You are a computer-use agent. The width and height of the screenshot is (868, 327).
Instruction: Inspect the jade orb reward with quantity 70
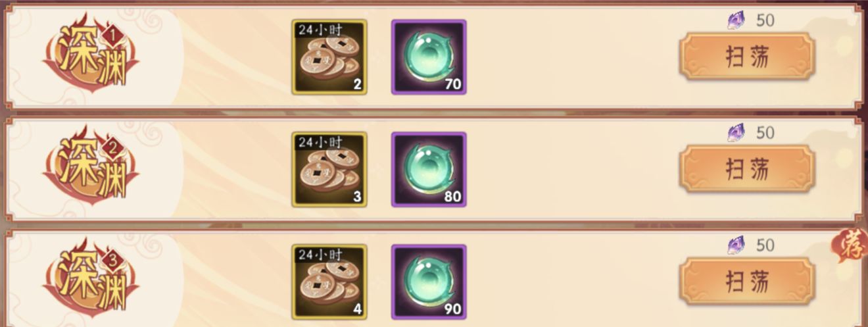[x=429, y=57]
